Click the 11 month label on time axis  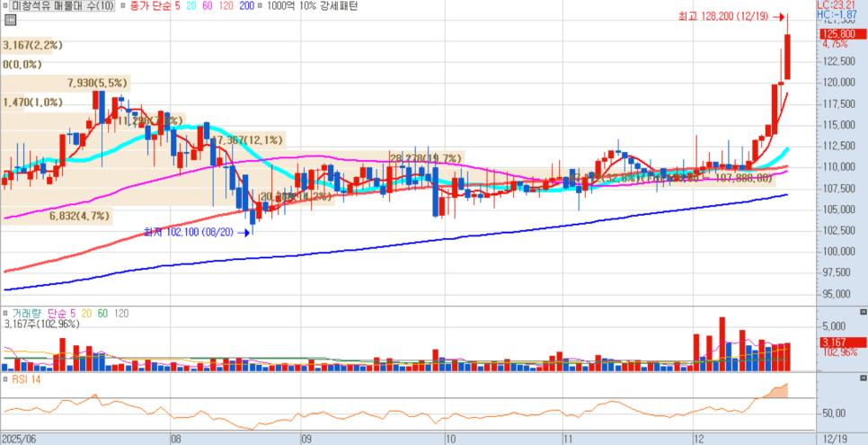[567, 439]
